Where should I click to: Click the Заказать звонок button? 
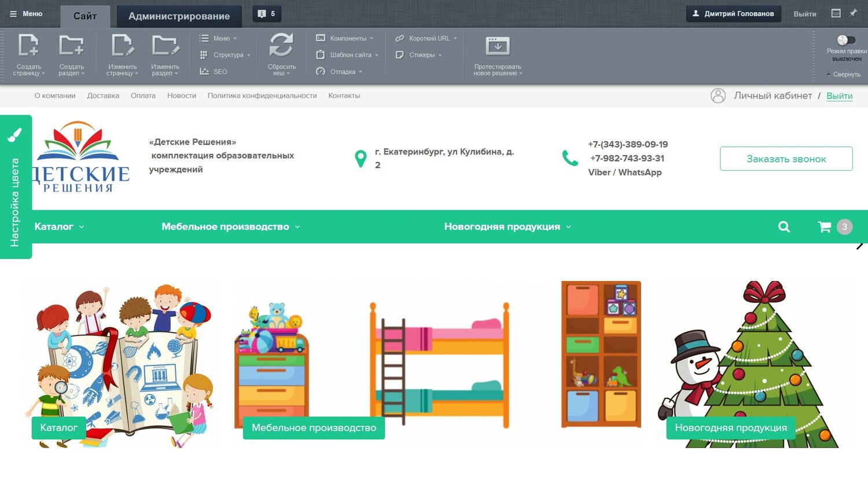tap(786, 158)
